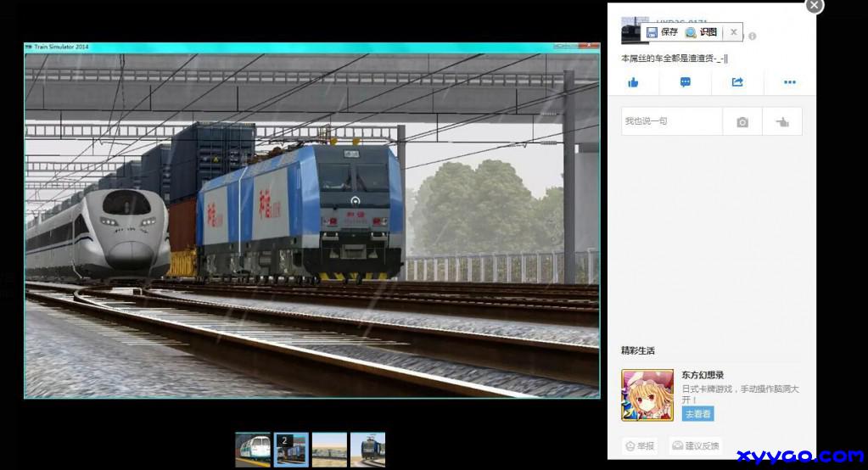This screenshot has width=868, height=470.
Task: Click the 识图 image search button
Action: click(702, 32)
